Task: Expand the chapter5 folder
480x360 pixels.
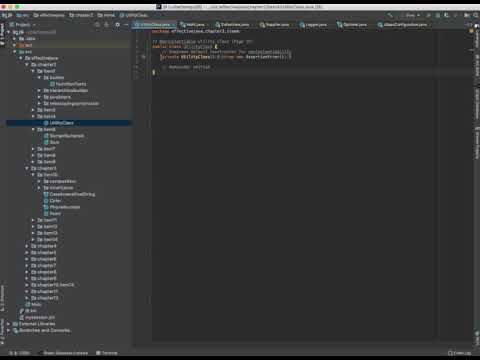Action: (x=27, y=253)
